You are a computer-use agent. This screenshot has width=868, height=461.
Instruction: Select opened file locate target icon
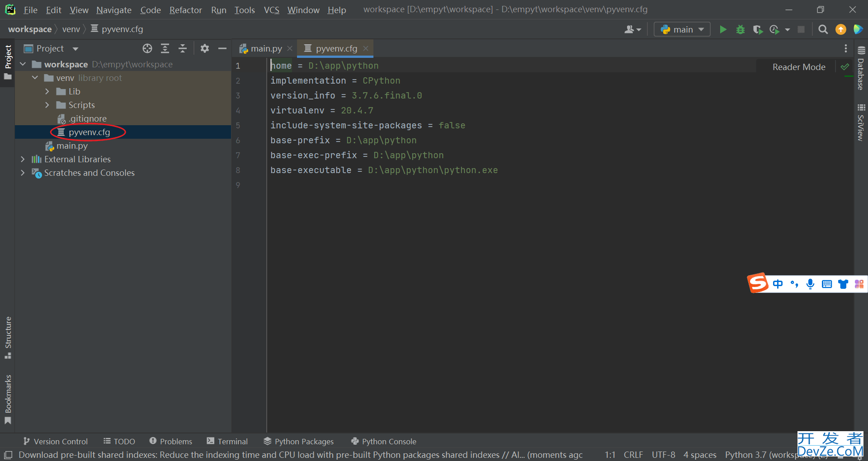point(147,48)
